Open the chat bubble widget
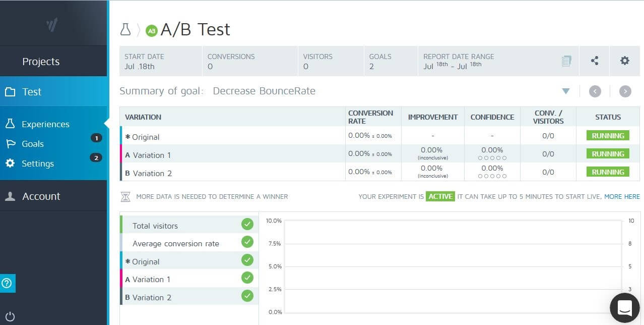 coord(624,307)
